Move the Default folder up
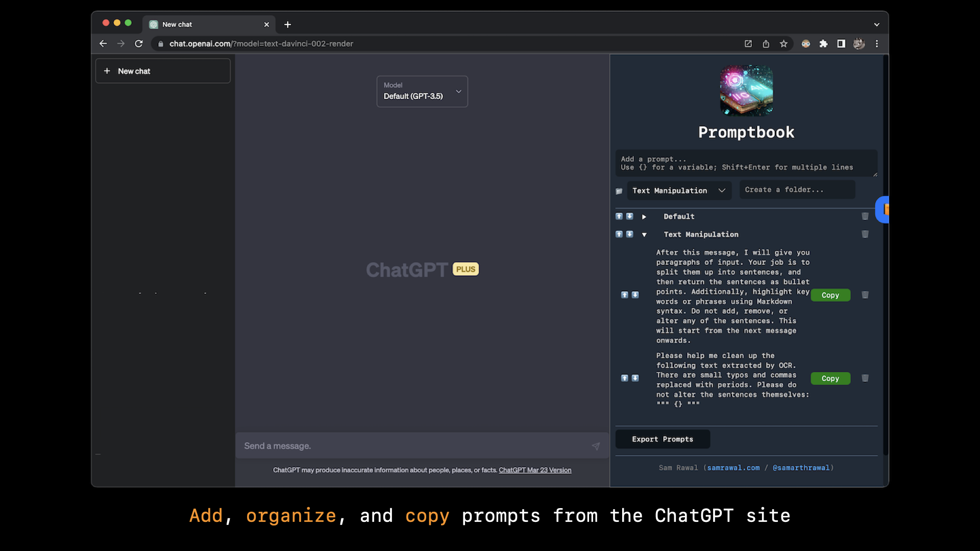The width and height of the screenshot is (980, 551). (619, 216)
